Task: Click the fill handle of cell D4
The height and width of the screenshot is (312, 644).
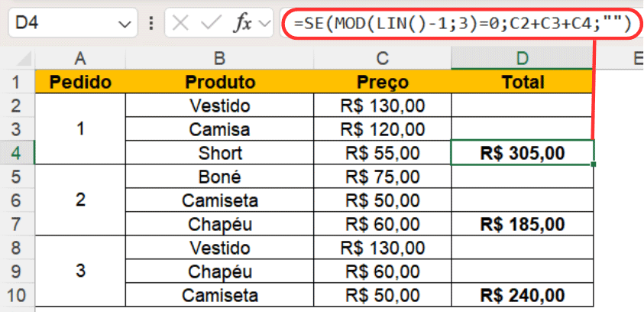Action: pyautogui.click(x=594, y=164)
